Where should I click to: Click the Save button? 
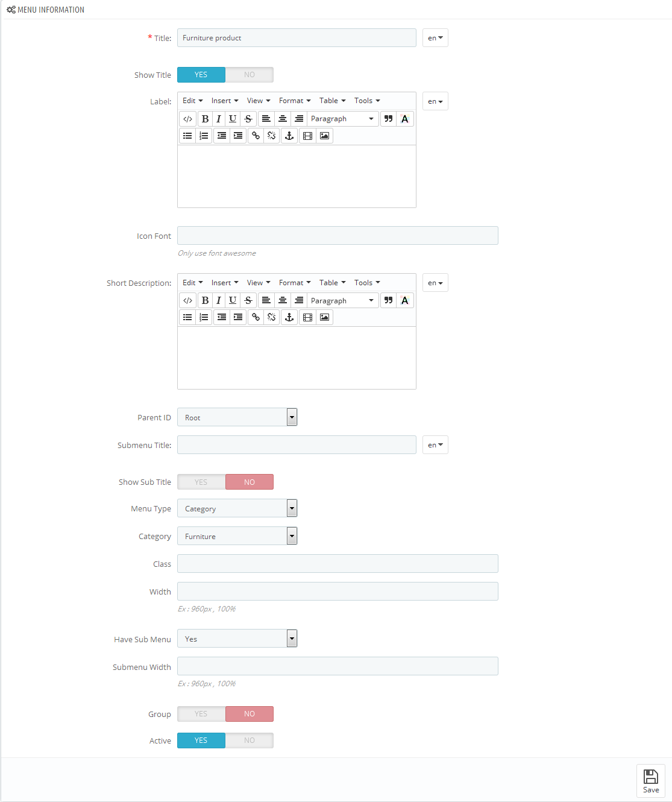tap(651, 781)
